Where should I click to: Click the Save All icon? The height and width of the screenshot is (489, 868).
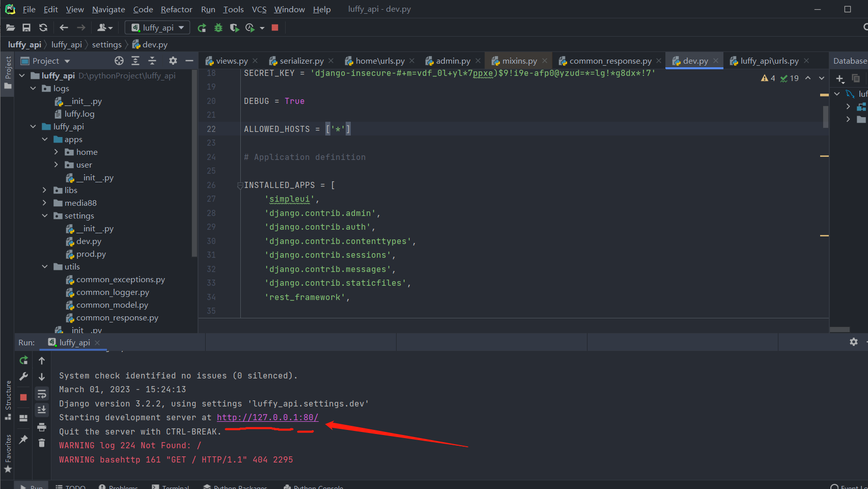[x=26, y=28]
